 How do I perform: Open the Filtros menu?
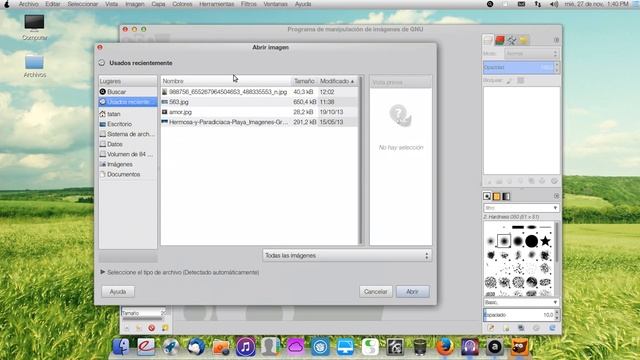(249, 4)
